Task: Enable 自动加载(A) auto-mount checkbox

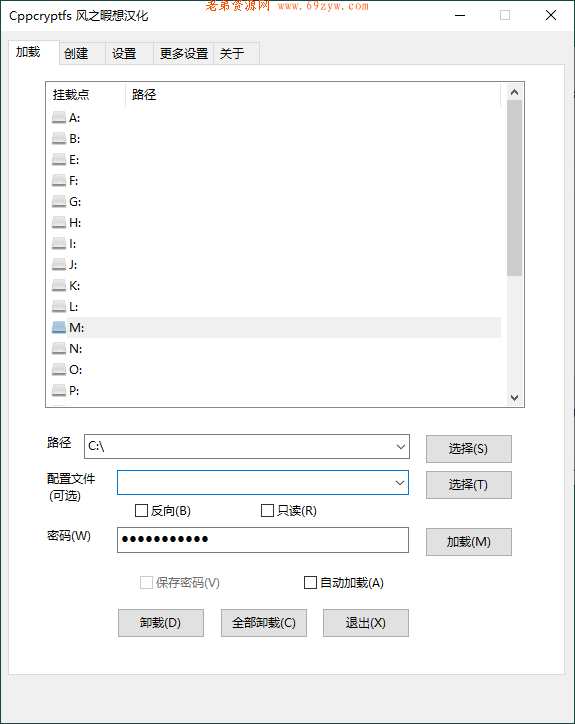Action: pos(310,583)
